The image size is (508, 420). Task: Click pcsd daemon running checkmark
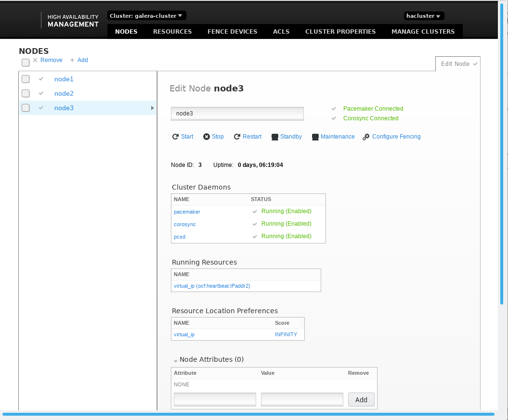[x=255, y=237]
